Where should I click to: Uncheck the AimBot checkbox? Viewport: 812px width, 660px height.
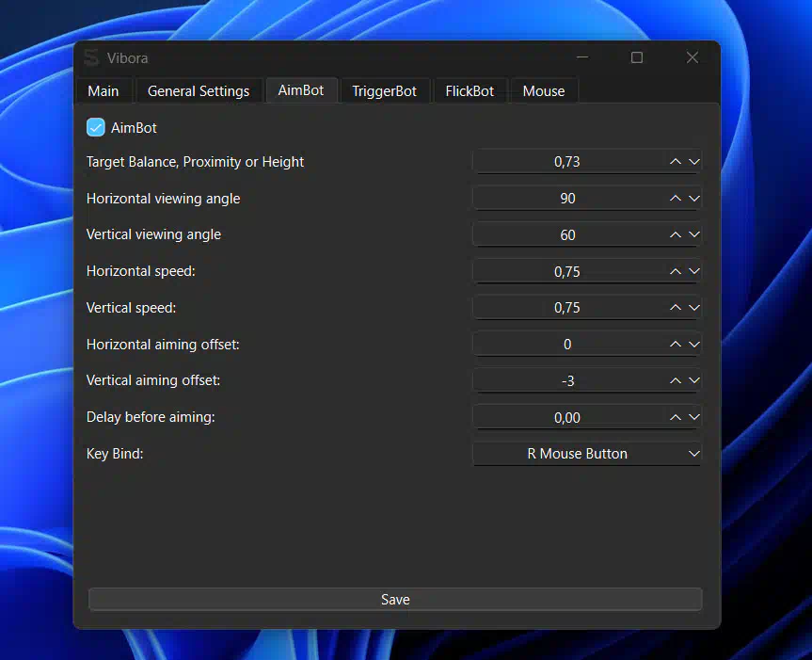click(96, 127)
